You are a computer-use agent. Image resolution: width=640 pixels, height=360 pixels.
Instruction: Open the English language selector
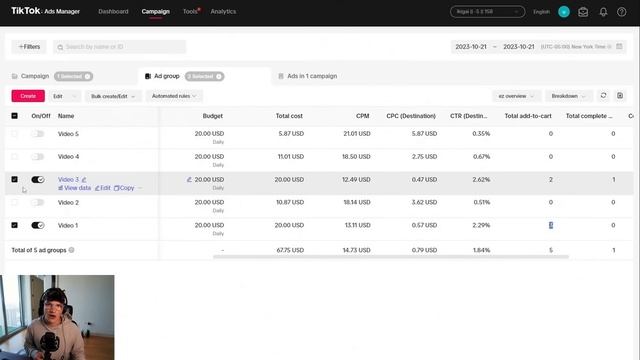click(x=541, y=12)
